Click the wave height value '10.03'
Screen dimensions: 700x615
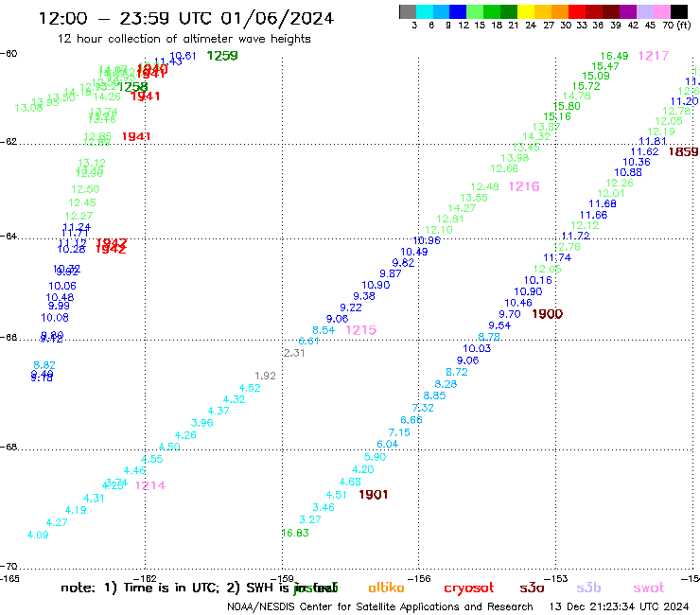[x=477, y=348]
